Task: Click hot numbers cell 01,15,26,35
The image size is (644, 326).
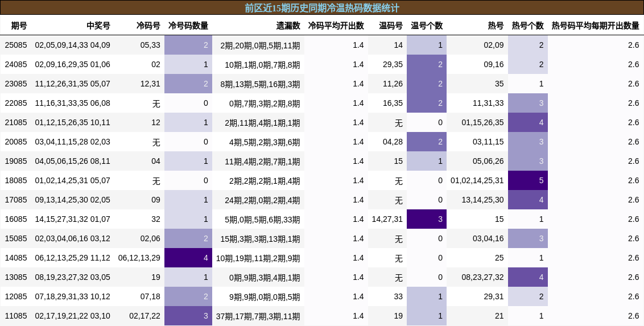Action: tap(482, 122)
